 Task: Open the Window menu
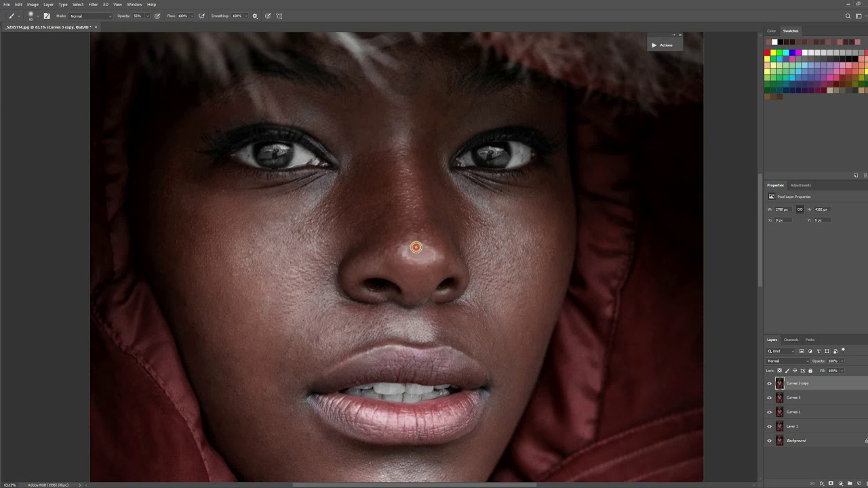coord(134,4)
